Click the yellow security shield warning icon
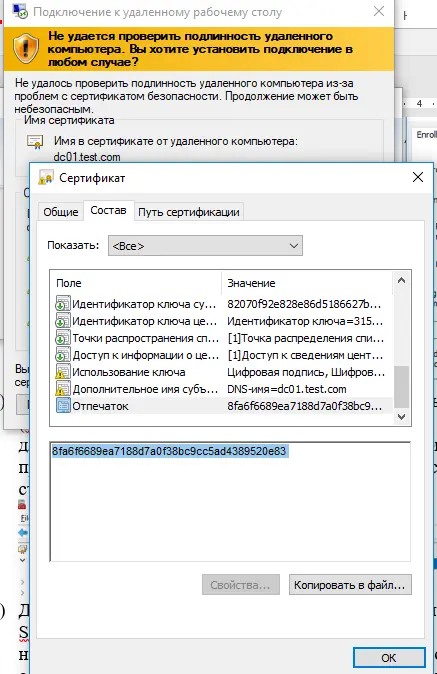 pos(26,48)
